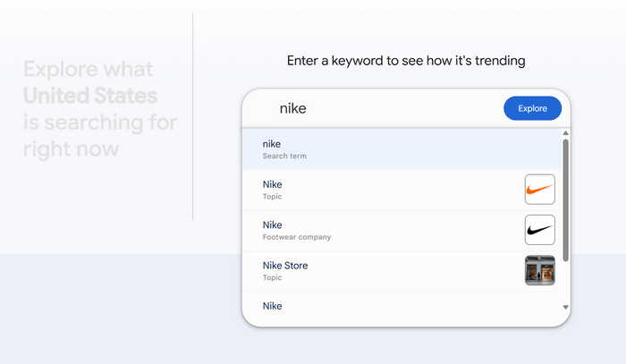Click the "Explore what" faded headline text
626x364 pixels.
pos(88,69)
